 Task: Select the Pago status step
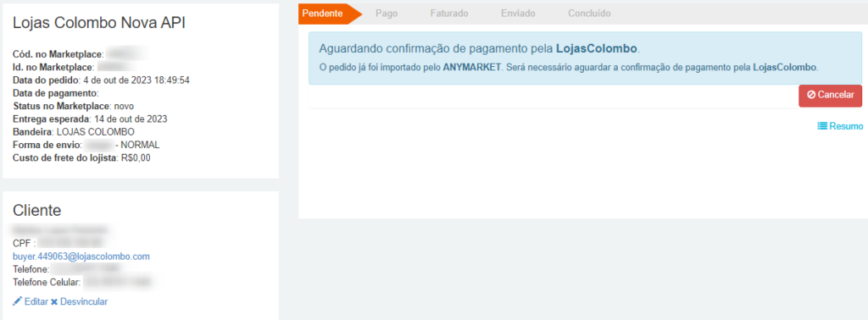pos(387,14)
